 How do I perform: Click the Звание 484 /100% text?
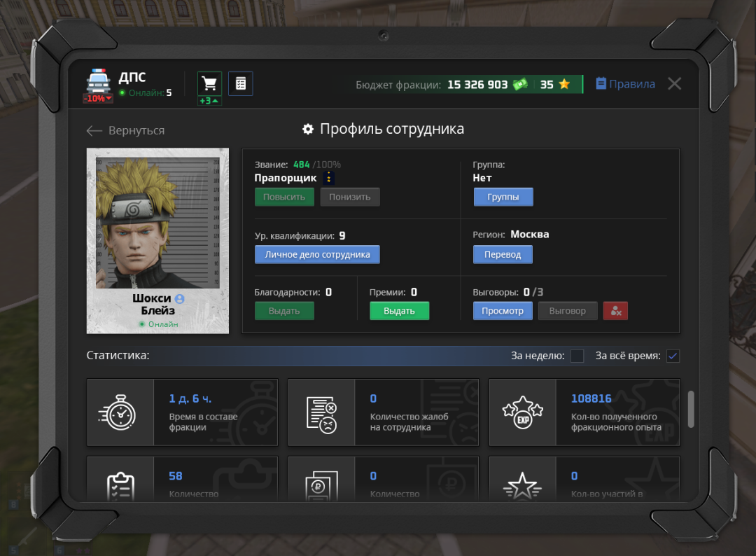click(x=297, y=165)
